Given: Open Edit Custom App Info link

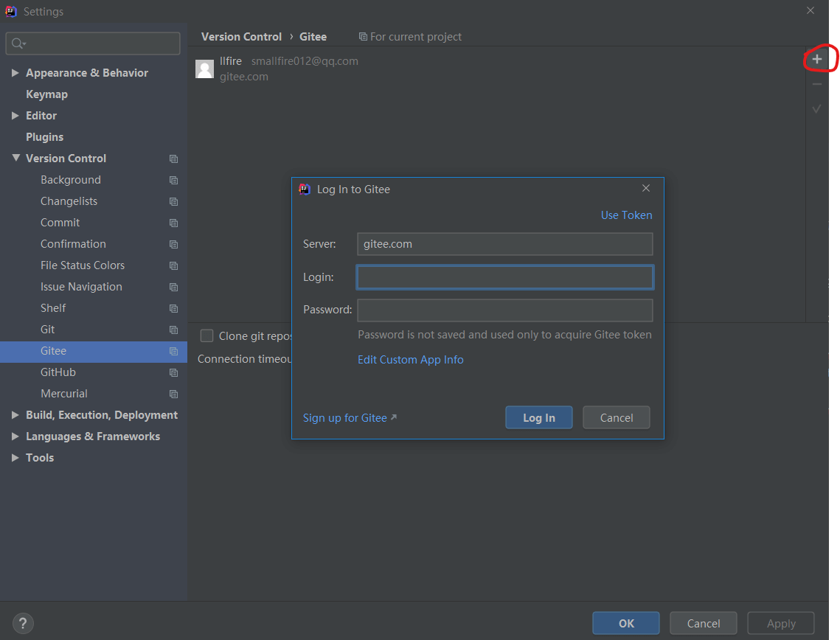Looking at the screenshot, I should click(410, 360).
